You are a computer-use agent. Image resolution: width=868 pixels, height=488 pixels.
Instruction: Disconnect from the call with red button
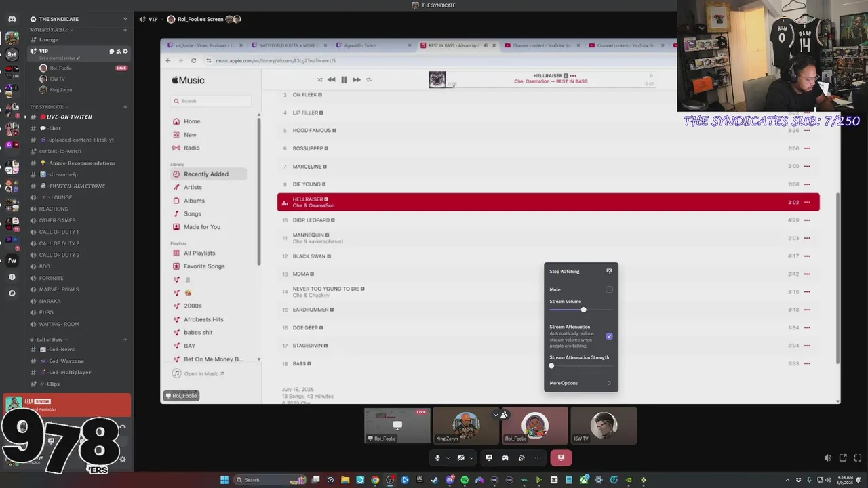[x=561, y=457]
